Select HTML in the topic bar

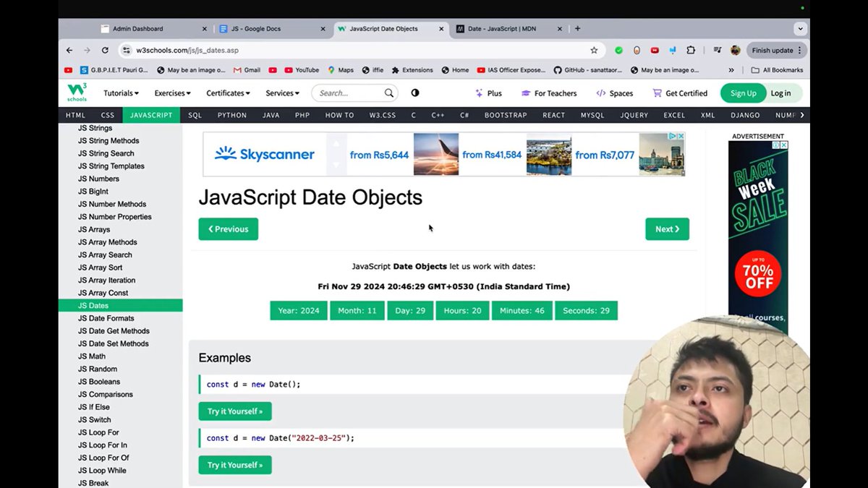click(x=75, y=115)
